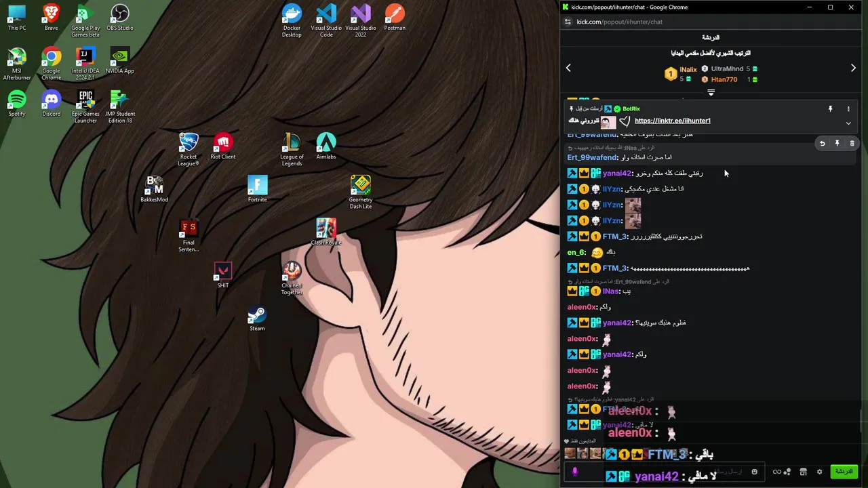Open the linktr.ee/iihunter1 link
This screenshot has height=488, width=868.
point(673,121)
